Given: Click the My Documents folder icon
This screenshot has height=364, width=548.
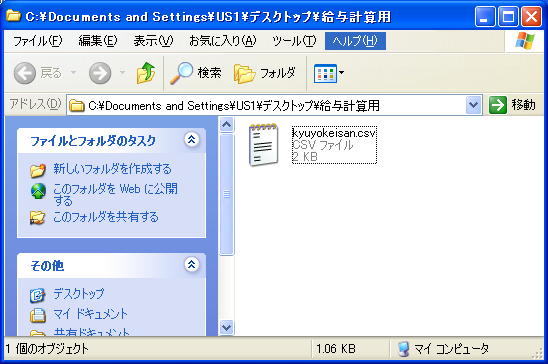Looking at the screenshot, I should point(37,315).
